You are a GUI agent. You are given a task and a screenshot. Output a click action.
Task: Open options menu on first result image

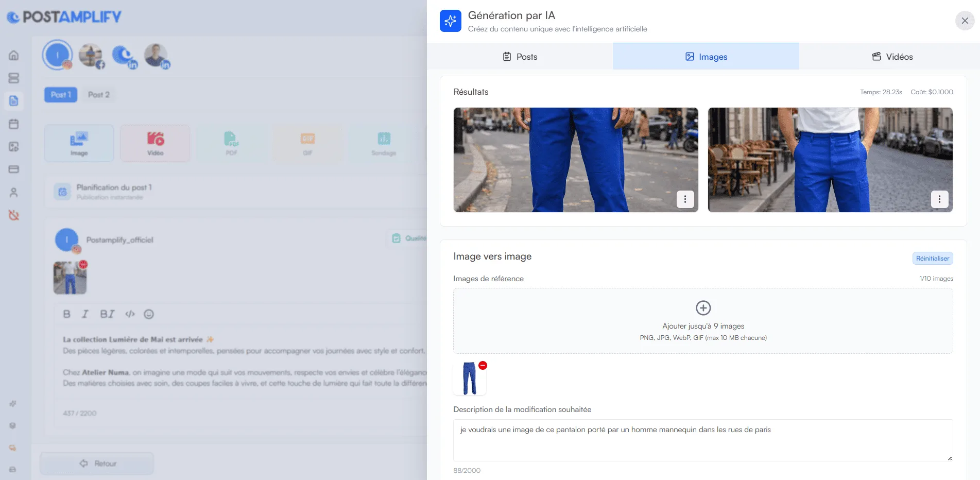685,199
